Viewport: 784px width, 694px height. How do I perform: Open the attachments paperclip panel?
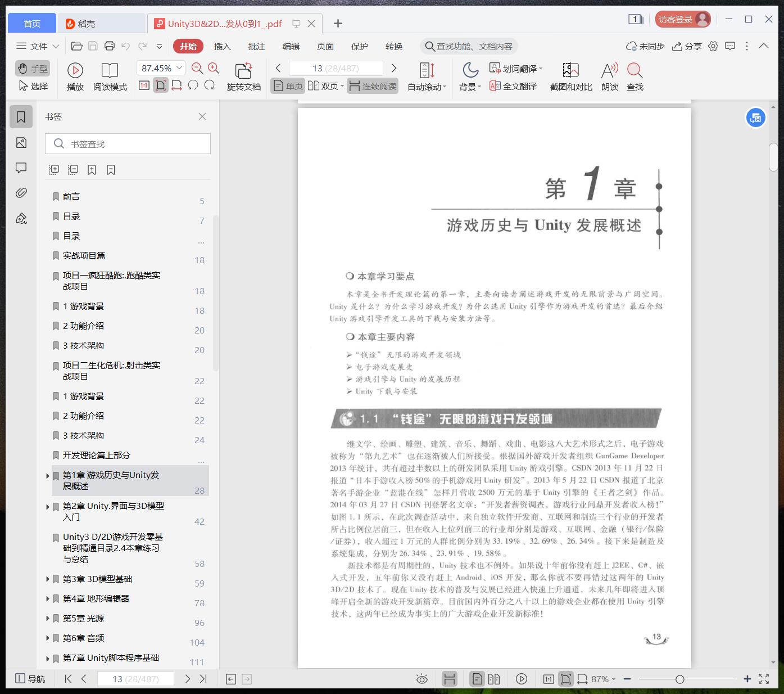point(21,193)
